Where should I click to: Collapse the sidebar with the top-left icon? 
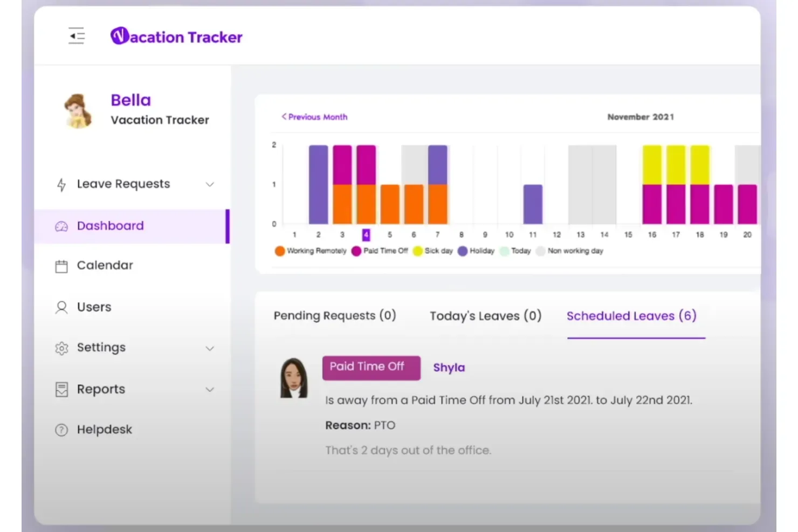point(76,36)
